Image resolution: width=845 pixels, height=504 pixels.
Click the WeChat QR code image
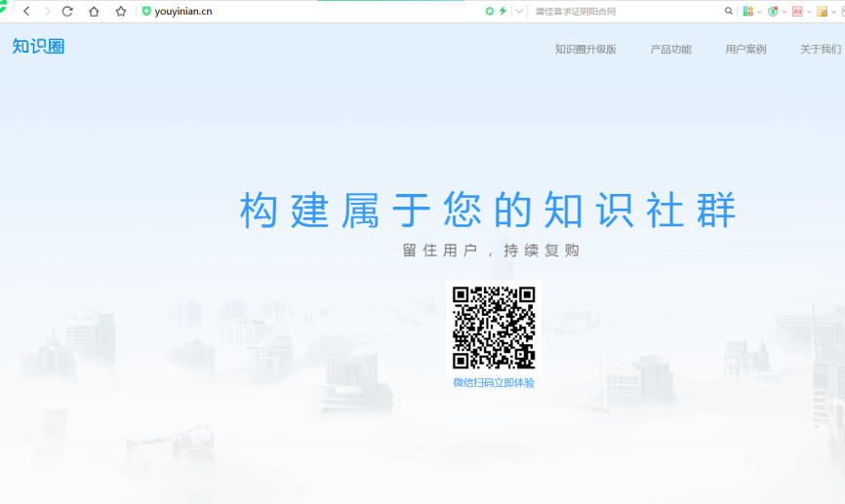494,328
